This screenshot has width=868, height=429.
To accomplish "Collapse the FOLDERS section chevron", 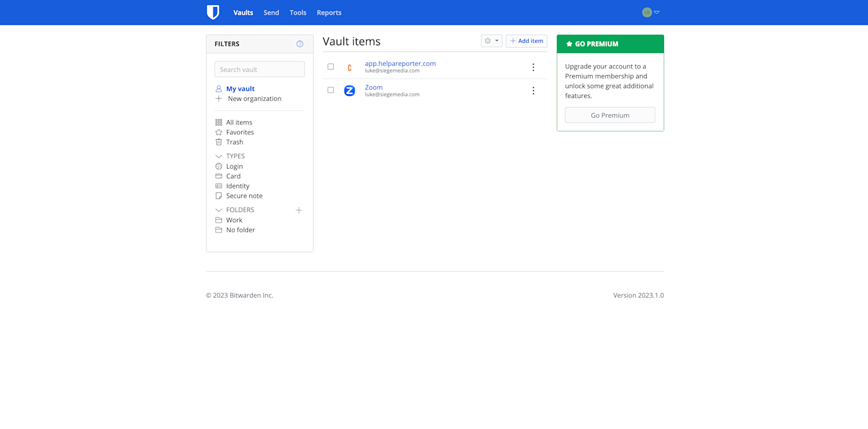I will click(x=218, y=210).
